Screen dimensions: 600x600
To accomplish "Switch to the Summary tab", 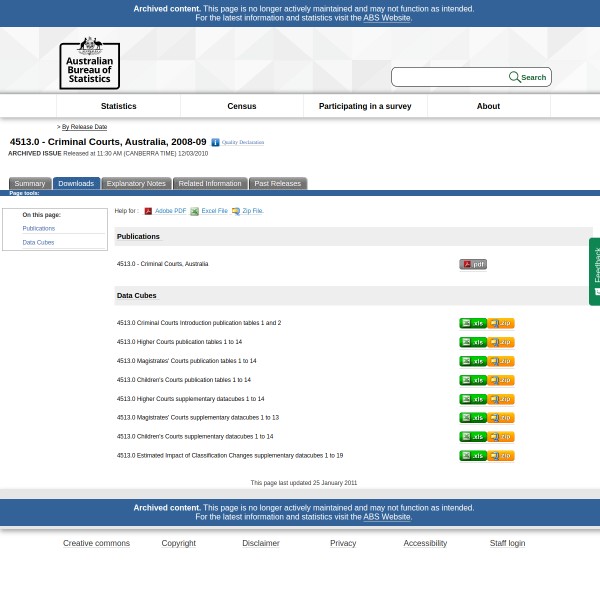I will click(29, 184).
